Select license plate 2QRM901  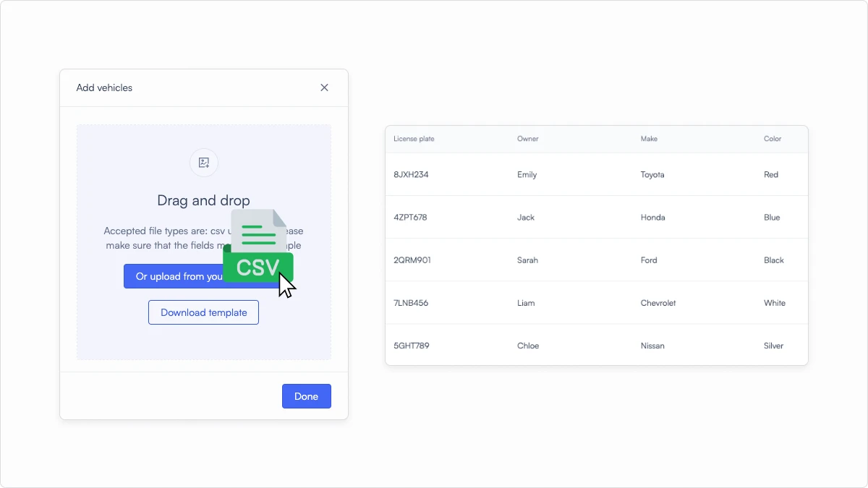click(412, 260)
